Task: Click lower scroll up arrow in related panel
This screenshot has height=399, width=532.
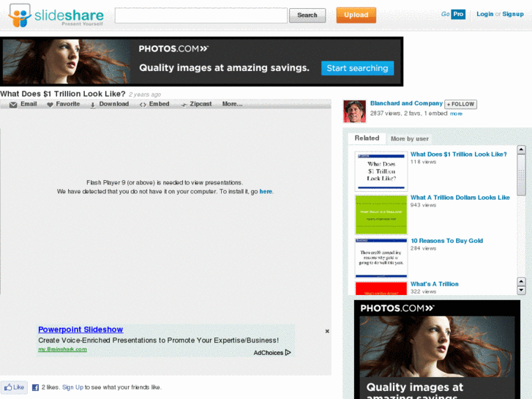Action: (521, 282)
